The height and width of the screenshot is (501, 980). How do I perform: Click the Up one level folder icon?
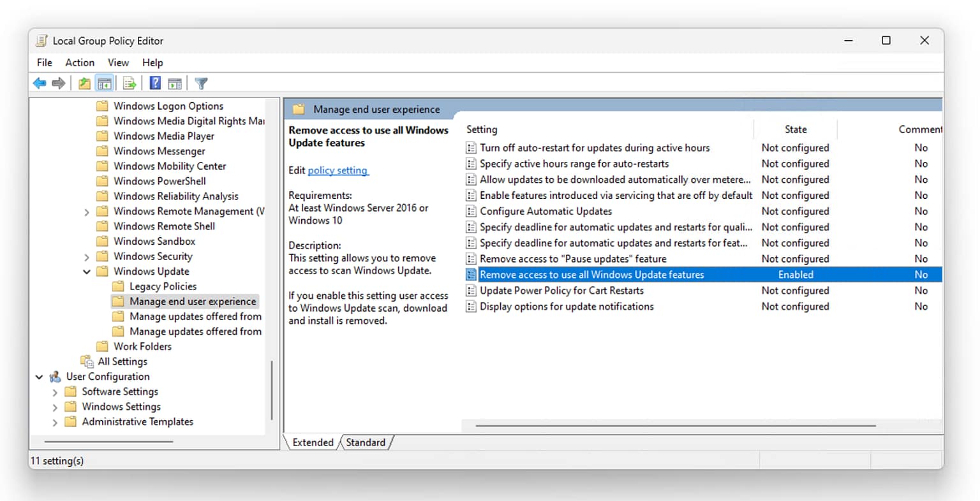(84, 83)
